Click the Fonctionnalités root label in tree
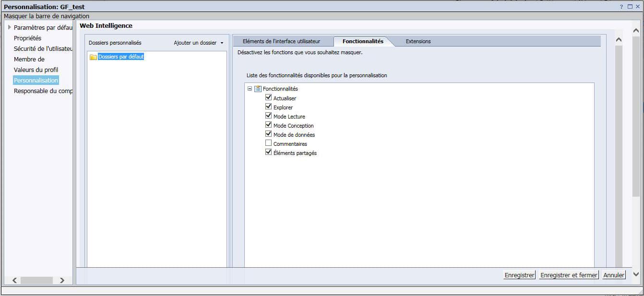This screenshot has height=296, width=644. (280, 89)
